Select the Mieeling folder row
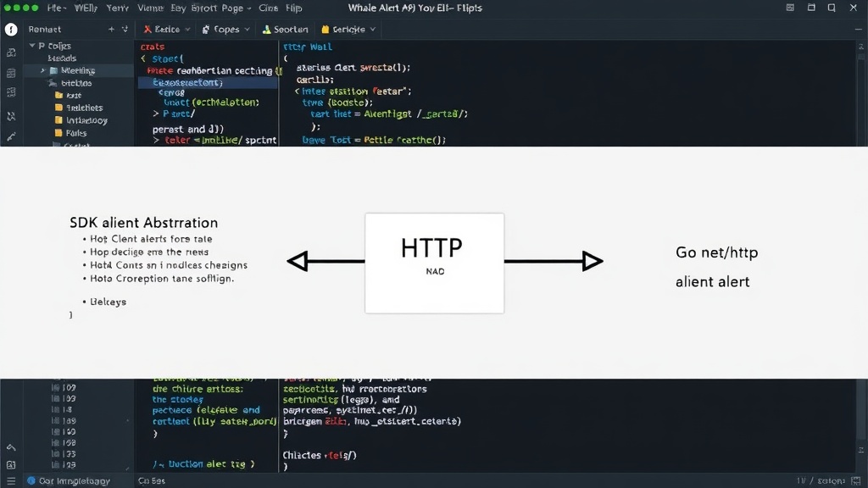This screenshot has width=868, height=488. (79, 70)
